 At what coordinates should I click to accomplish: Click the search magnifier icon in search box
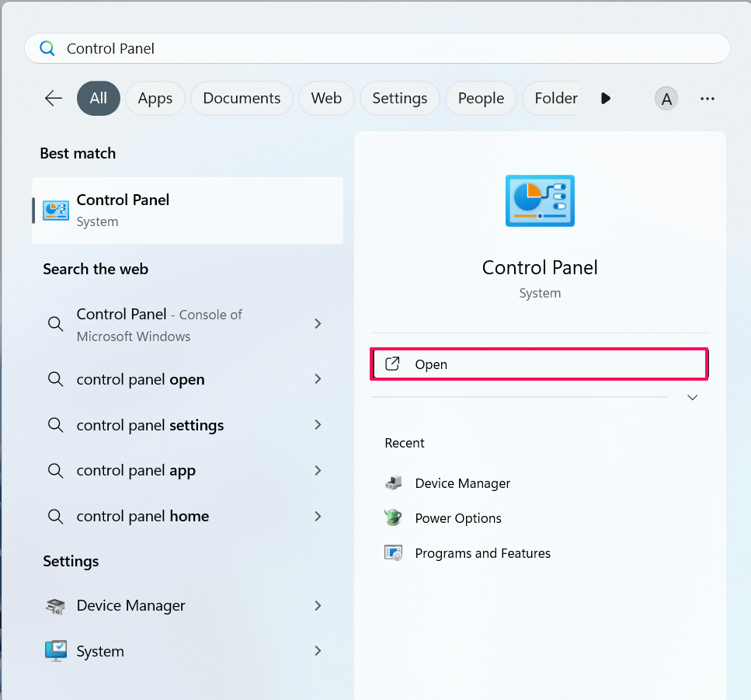pyautogui.click(x=47, y=48)
